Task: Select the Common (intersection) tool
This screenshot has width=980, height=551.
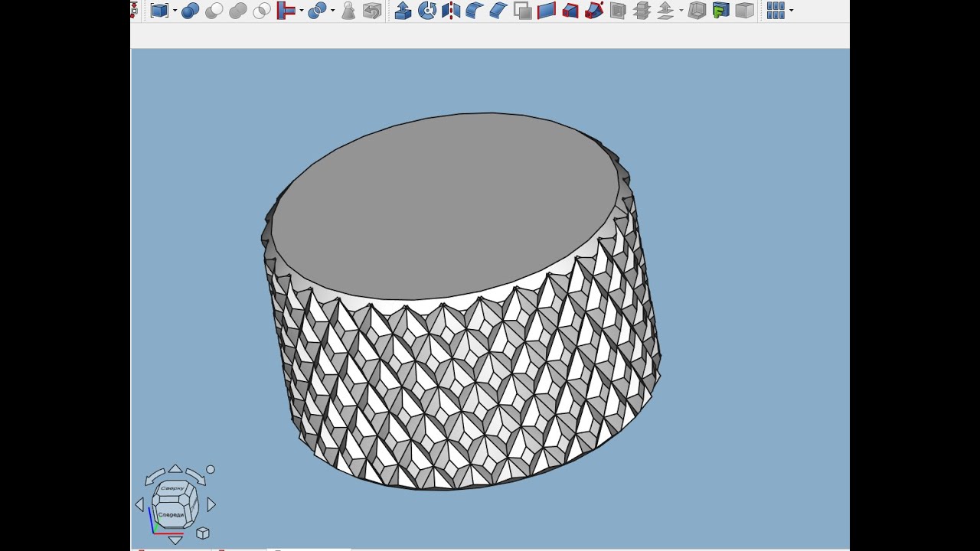Action: [x=262, y=10]
